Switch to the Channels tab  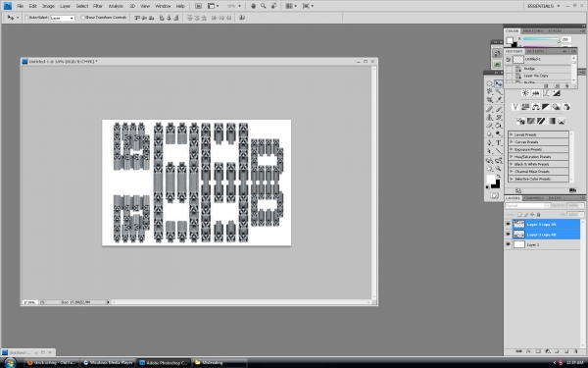click(534, 198)
